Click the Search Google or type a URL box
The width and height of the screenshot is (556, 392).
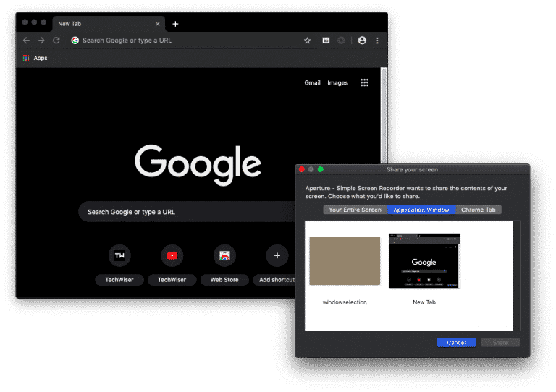pos(187,212)
